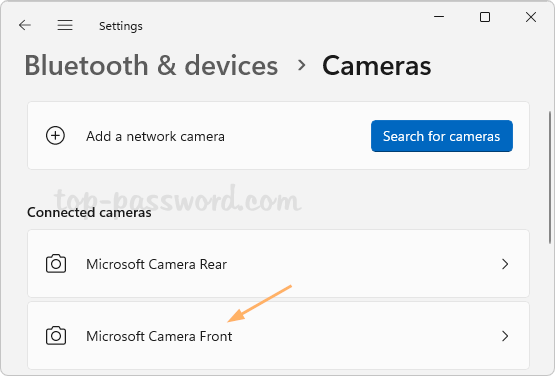
Task: Open Microsoft Camera Rear settings
Action: pos(278,263)
